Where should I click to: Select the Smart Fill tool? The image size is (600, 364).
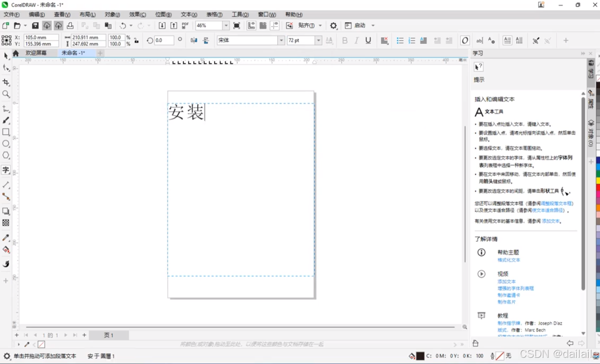click(6, 264)
